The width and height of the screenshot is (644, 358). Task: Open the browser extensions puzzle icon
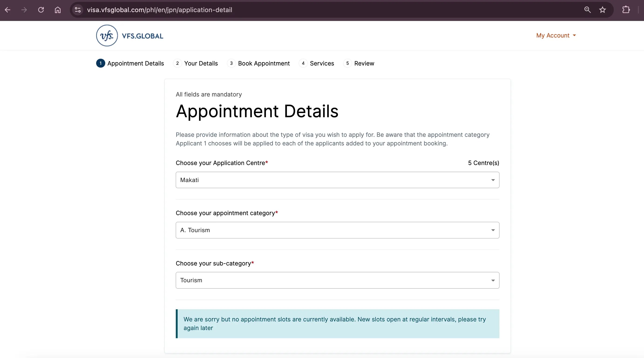(x=626, y=10)
